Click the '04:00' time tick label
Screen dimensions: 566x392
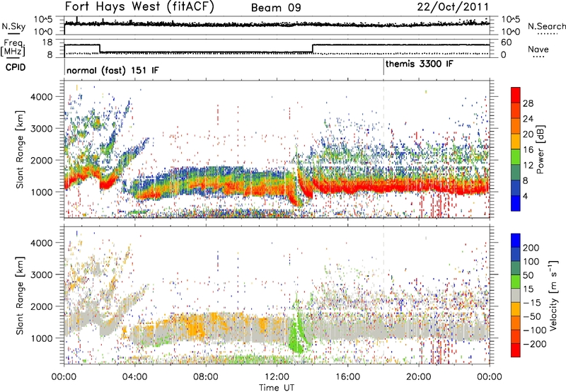134,377
